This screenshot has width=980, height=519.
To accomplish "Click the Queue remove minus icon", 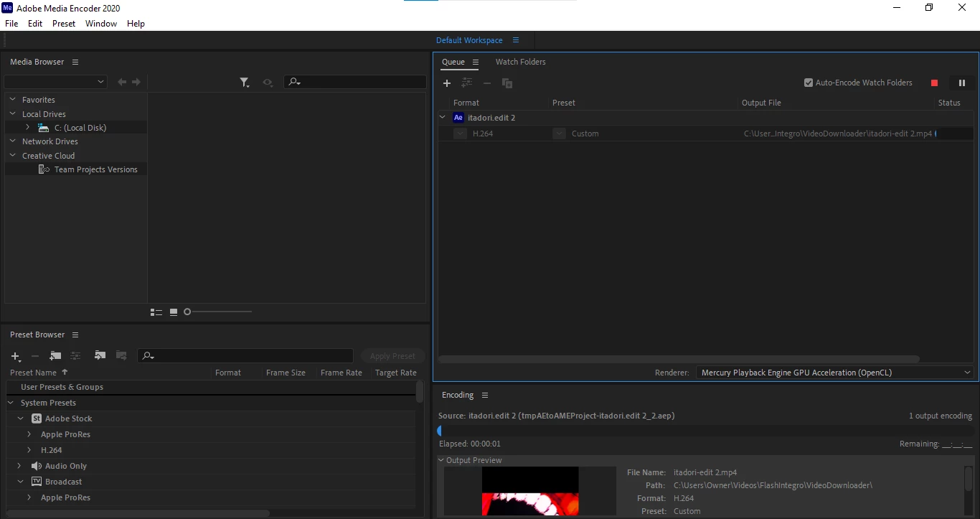I will (x=487, y=83).
